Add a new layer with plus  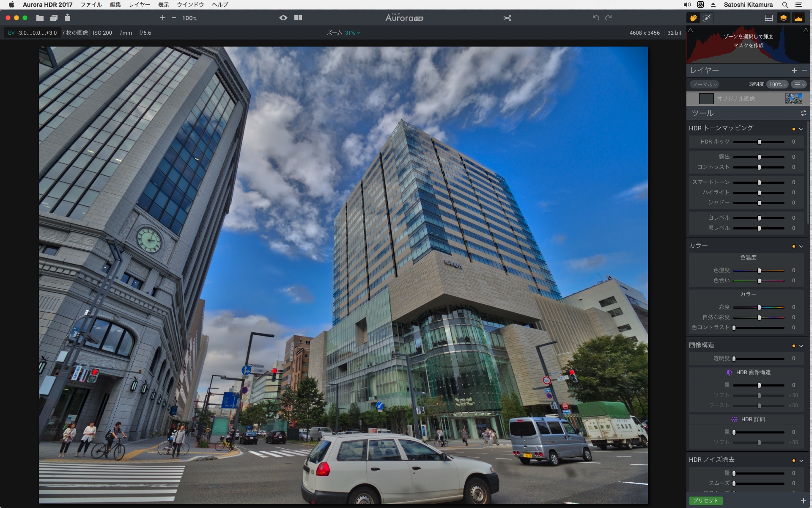click(x=794, y=70)
